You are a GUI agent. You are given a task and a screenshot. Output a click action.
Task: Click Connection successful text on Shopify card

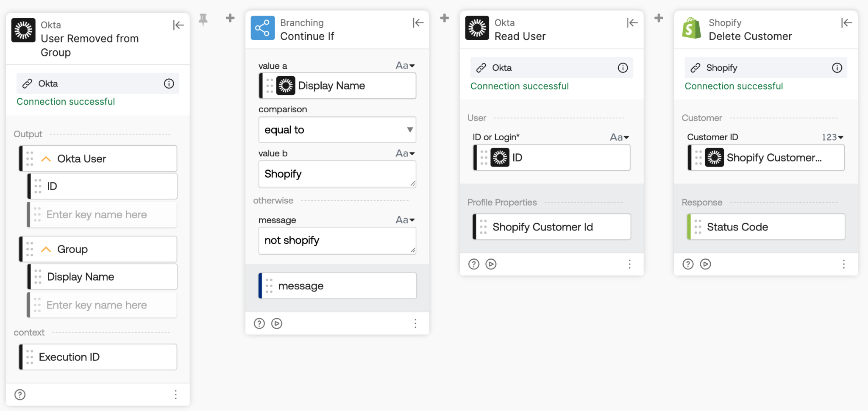pyautogui.click(x=734, y=86)
